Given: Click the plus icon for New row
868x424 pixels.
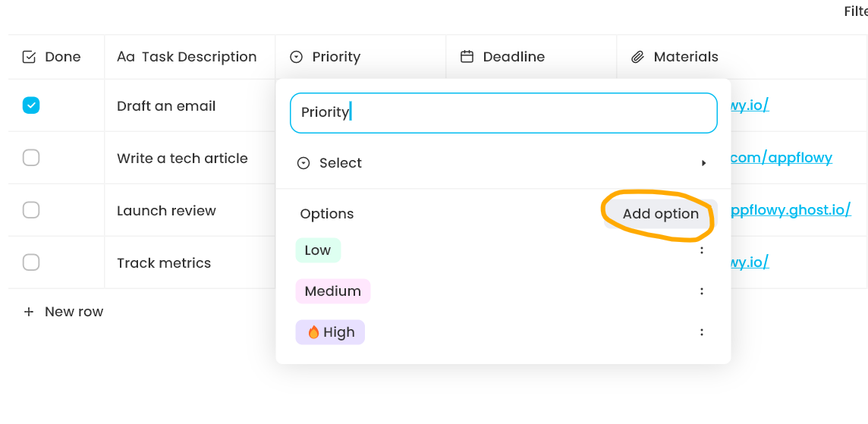Looking at the screenshot, I should 29,312.
